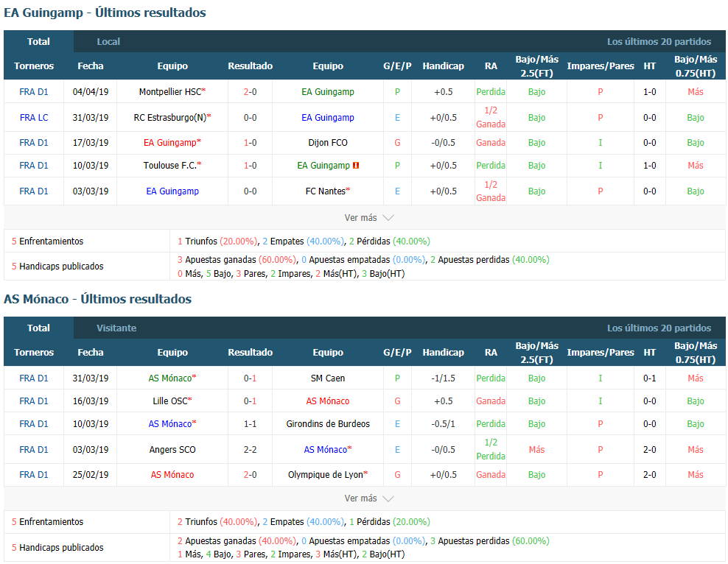The height and width of the screenshot is (564, 728).
Task: Open Dijon FCO team link
Action: click(328, 142)
